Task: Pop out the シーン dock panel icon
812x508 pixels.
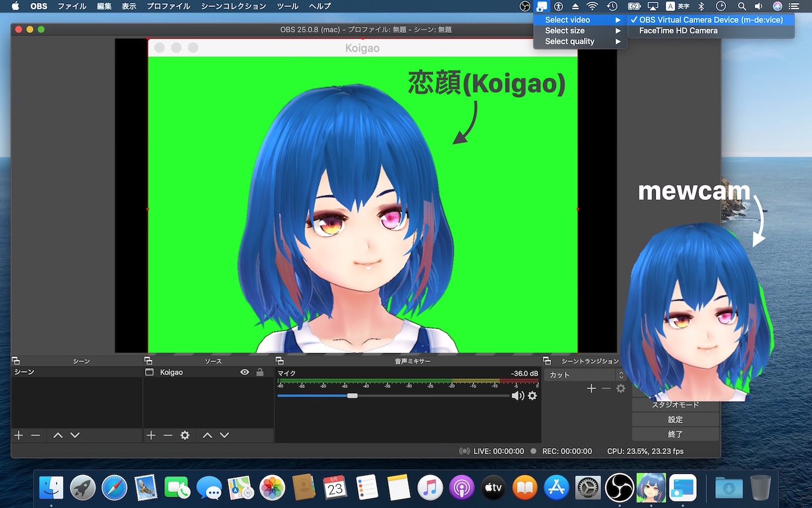Action: [16, 361]
